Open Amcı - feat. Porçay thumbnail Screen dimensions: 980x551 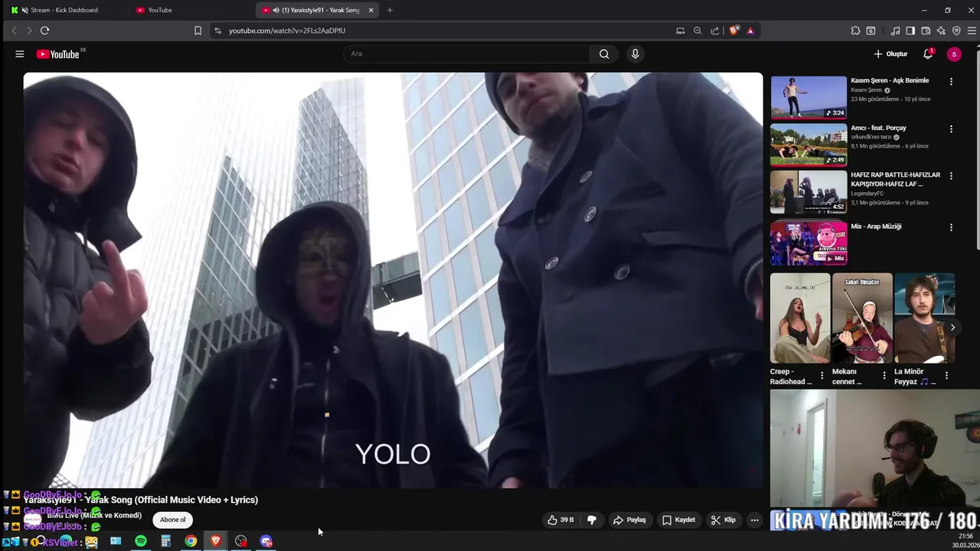pos(808,145)
